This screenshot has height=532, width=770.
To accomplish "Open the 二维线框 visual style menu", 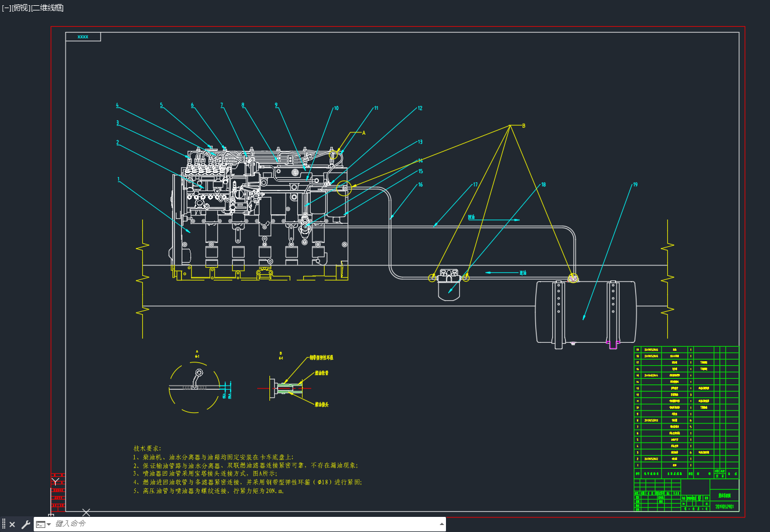I will [x=48, y=8].
